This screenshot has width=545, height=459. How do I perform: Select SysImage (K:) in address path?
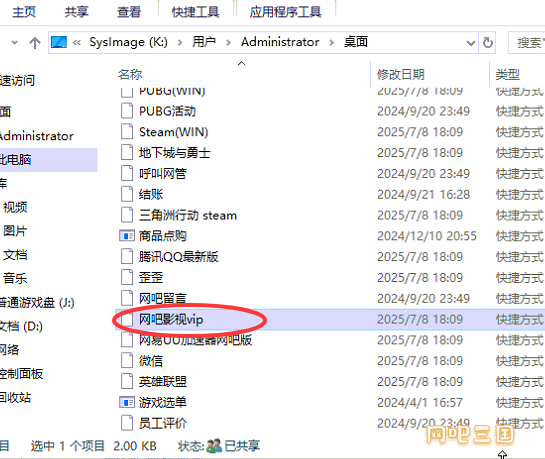click(x=128, y=42)
